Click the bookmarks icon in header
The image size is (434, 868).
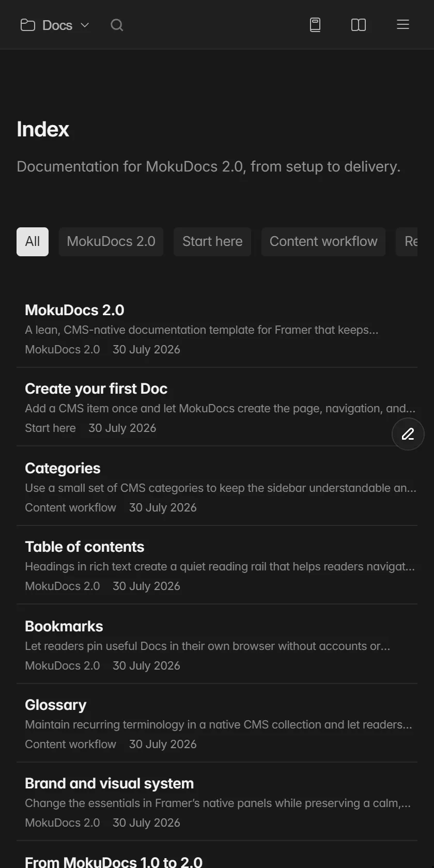[x=315, y=25]
